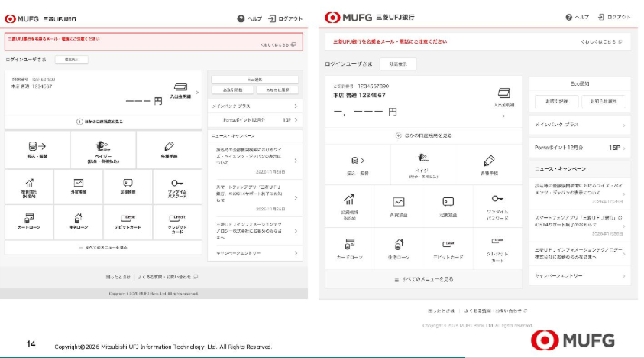Open 投資信託 (NISA) chart icon in right screenshot
This screenshot has height=358, width=644.
pos(349,200)
